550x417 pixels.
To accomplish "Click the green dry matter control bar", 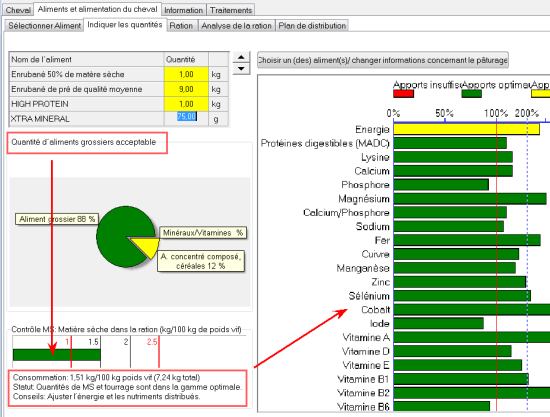I will pyautogui.click(x=56, y=355).
